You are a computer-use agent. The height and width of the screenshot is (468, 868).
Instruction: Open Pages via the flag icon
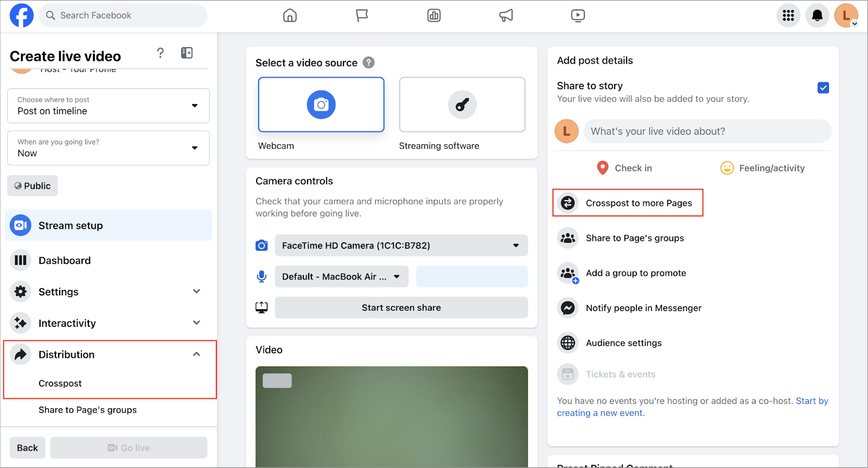(362, 16)
